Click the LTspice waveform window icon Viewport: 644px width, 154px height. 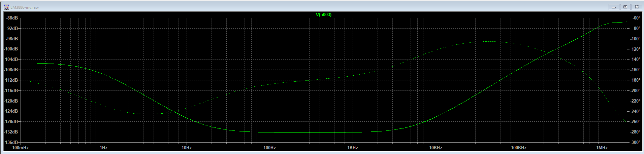click(6, 7)
